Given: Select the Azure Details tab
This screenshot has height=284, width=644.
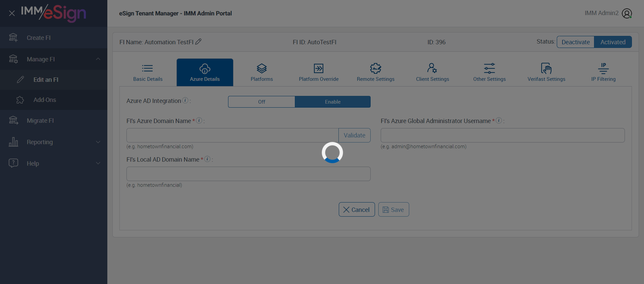Looking at the screenshot, I should pyautogui.click(x=205, y=72).
